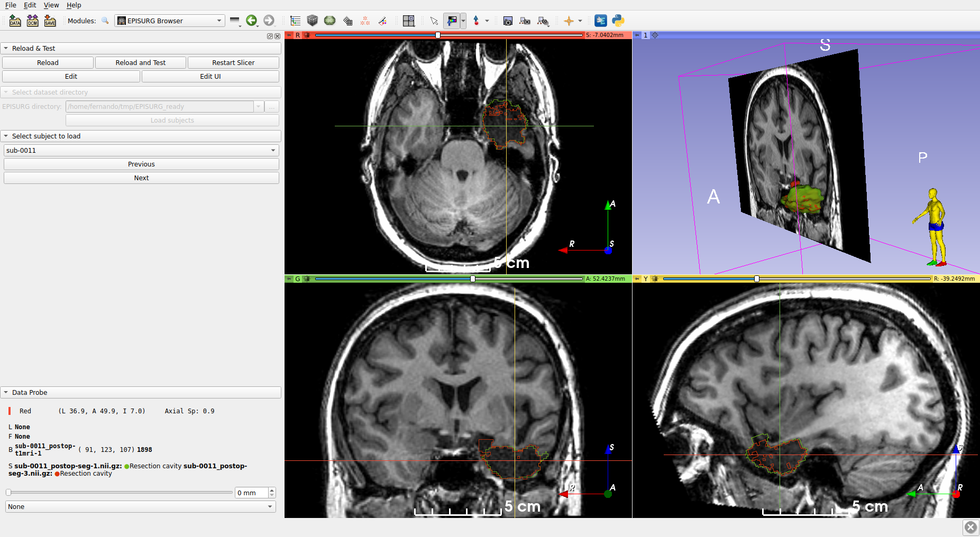Click the green slice offset slider handle
Screen dimensions: 980x537
click(473, 279)
